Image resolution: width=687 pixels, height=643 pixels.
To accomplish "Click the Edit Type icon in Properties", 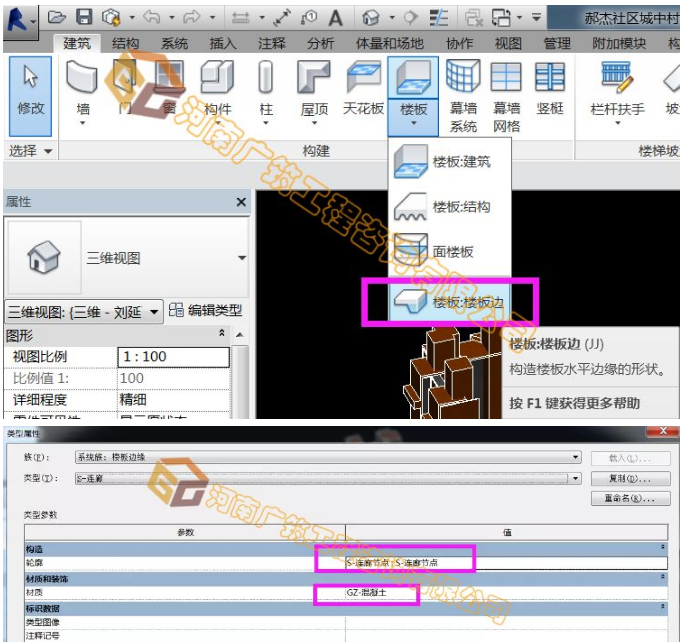I will 176,310.
